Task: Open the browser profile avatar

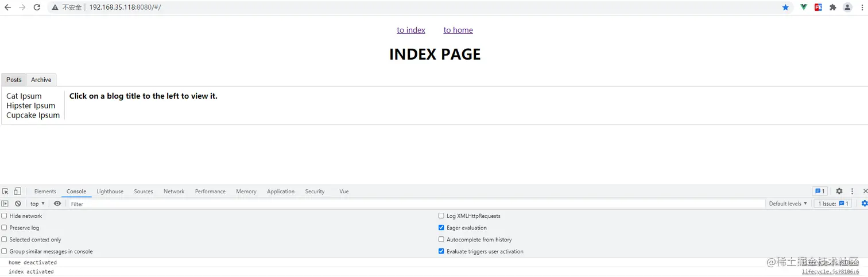Action: click(847, 7)
